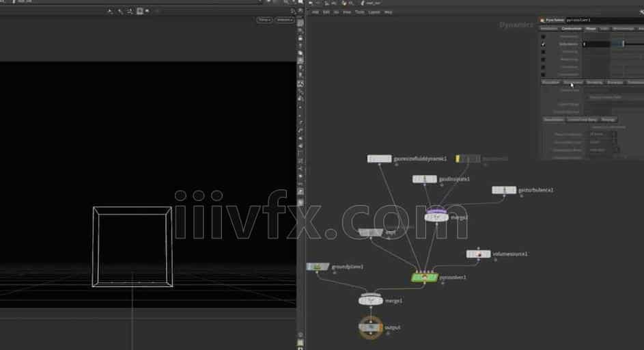Open the No cam camera dropdown
Screen dimensions: 644x350
[285, 20]
